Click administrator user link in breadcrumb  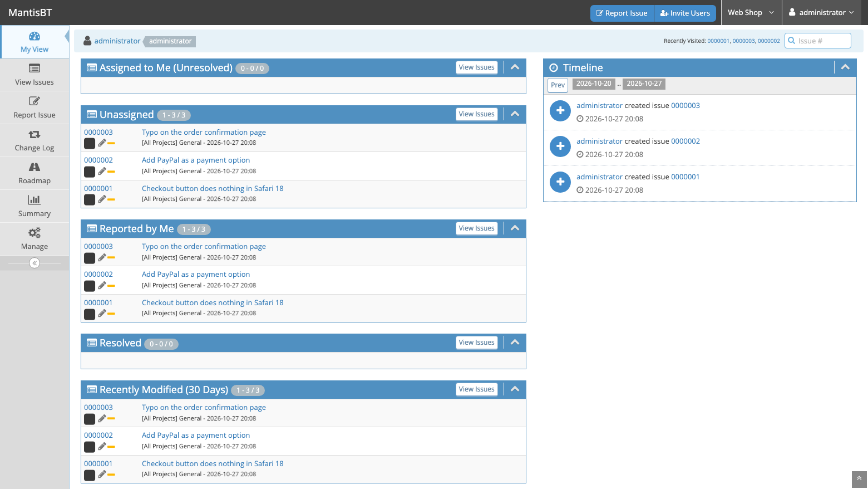pyautogui.click(x=117, y=41)
